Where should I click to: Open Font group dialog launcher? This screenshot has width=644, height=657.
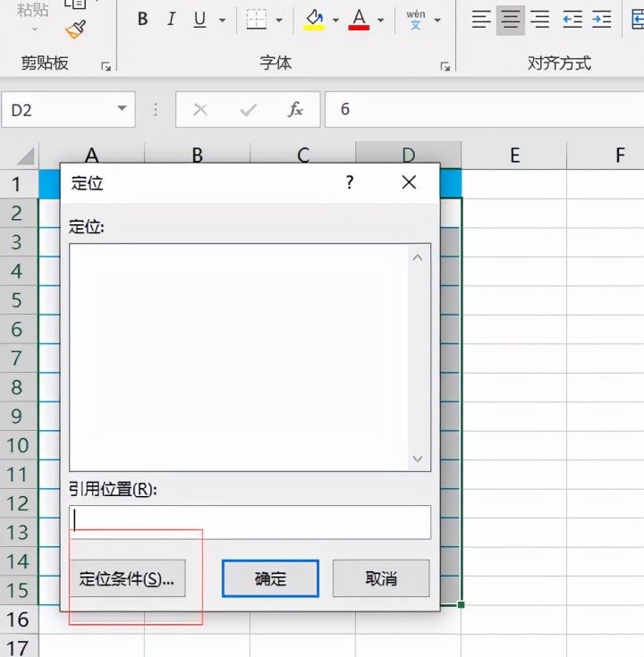click(x=445, y=66)
